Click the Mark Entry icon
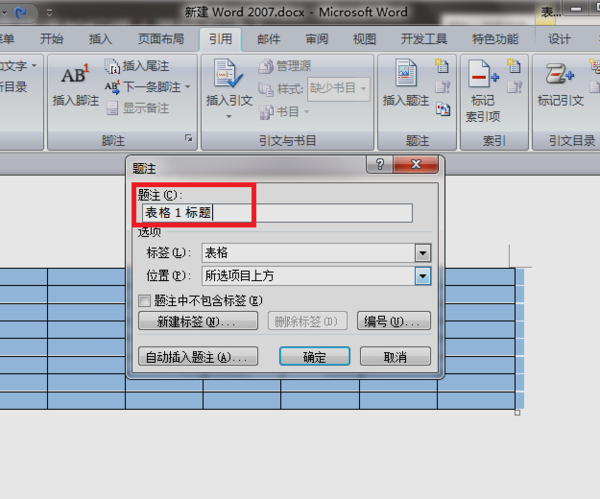This screenshot has height=499, width=600. [x=483, y=73]
